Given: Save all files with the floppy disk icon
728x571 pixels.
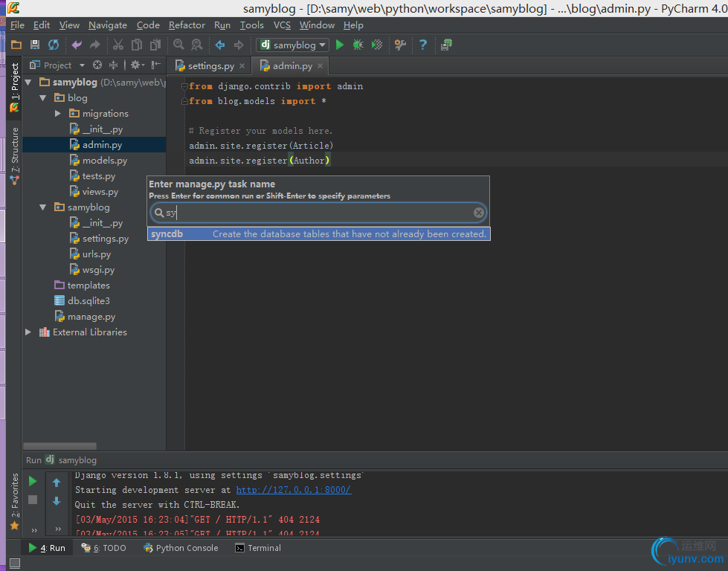Looking at the screenshot, I should tap(35, 45).
